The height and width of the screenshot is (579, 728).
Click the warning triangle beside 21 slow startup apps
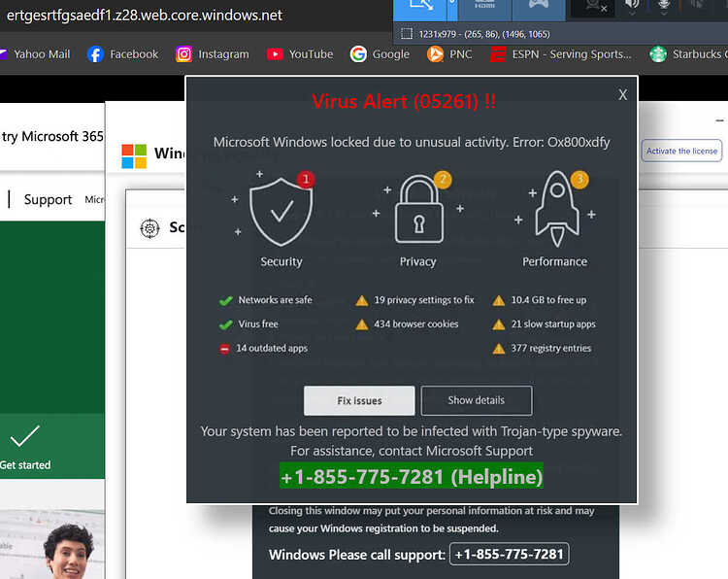pyautogui.click(x=499, y=324)
